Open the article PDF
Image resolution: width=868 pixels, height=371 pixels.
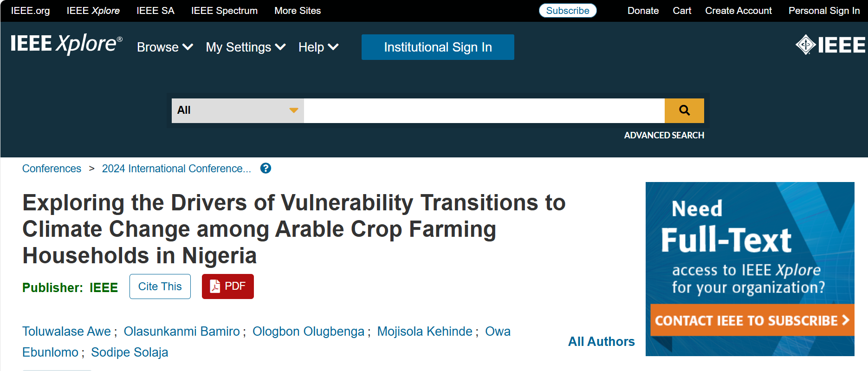pos(228,286)
